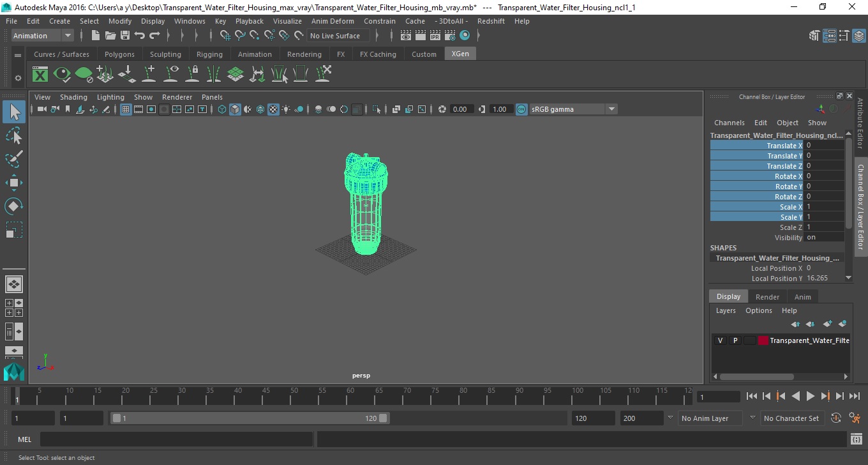The width and height of the screenshot is (868, 465).
Task: Toggle view color management sRGB button
Action: pos(521,109)
